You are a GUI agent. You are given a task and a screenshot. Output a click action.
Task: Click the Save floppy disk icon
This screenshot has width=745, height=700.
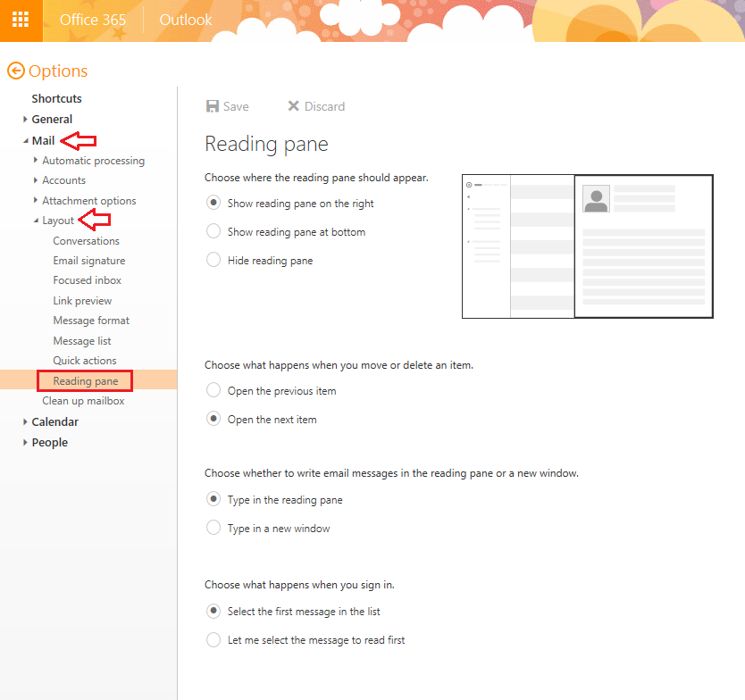212,106
